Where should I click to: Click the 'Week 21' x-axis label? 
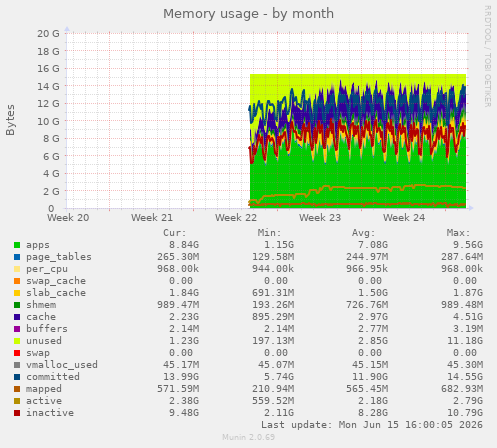[152, 218]
